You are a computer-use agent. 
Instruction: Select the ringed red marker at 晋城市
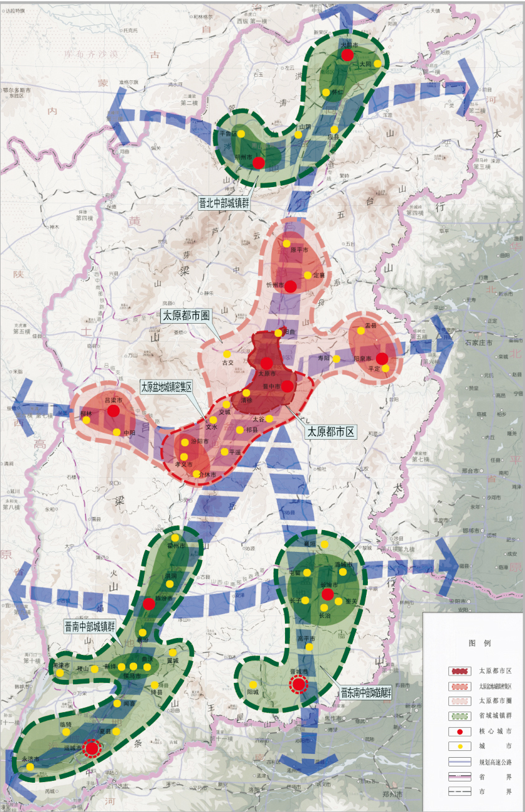coord(299,684)
